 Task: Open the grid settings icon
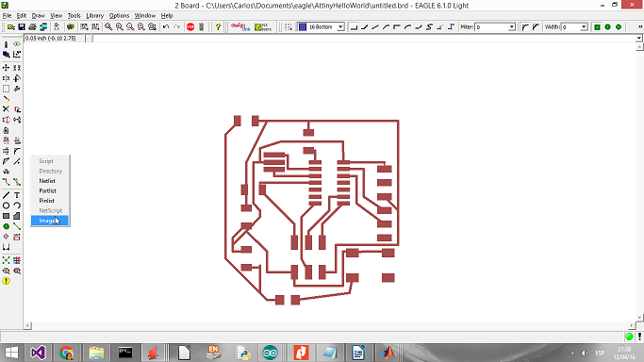pos(288,27)
